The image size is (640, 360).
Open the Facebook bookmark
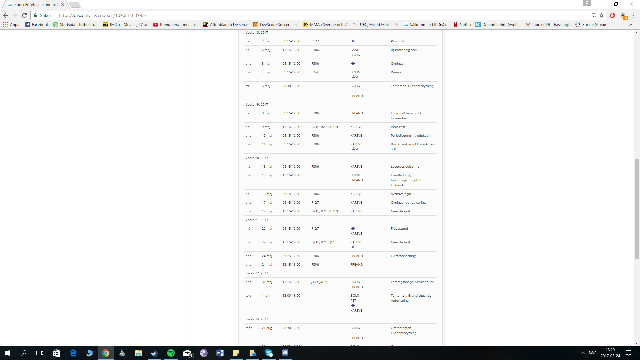click(36, 24)
